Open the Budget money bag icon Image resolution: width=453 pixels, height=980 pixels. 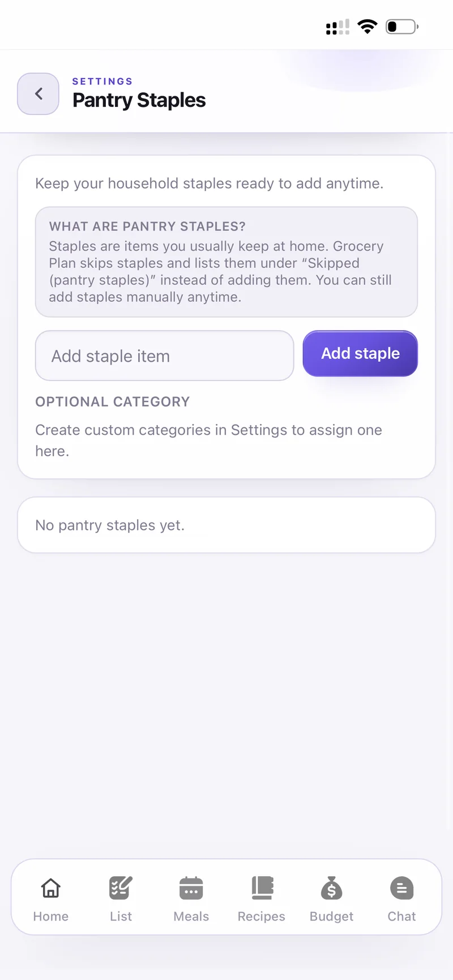tap(332, 888)
